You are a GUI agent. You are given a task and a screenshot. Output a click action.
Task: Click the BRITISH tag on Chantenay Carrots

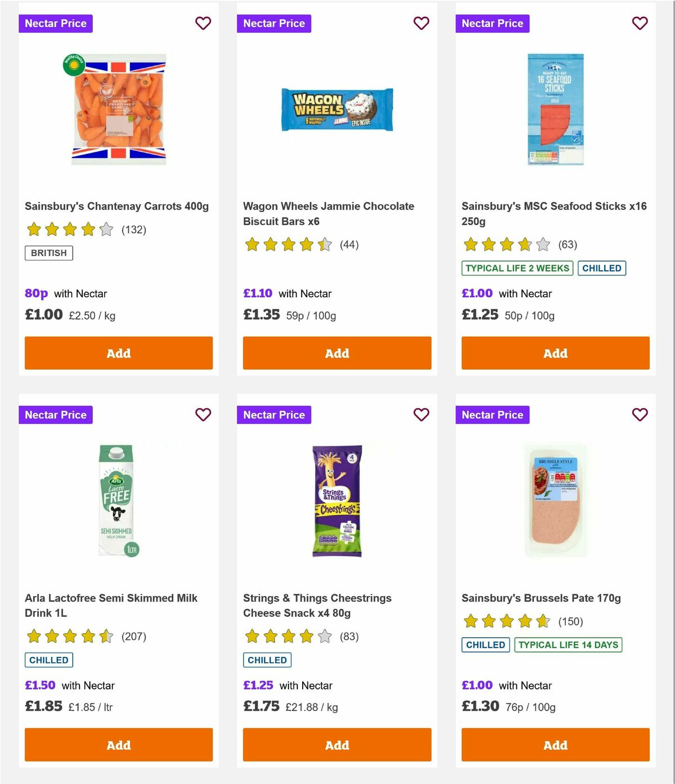(x=48, y=253)
